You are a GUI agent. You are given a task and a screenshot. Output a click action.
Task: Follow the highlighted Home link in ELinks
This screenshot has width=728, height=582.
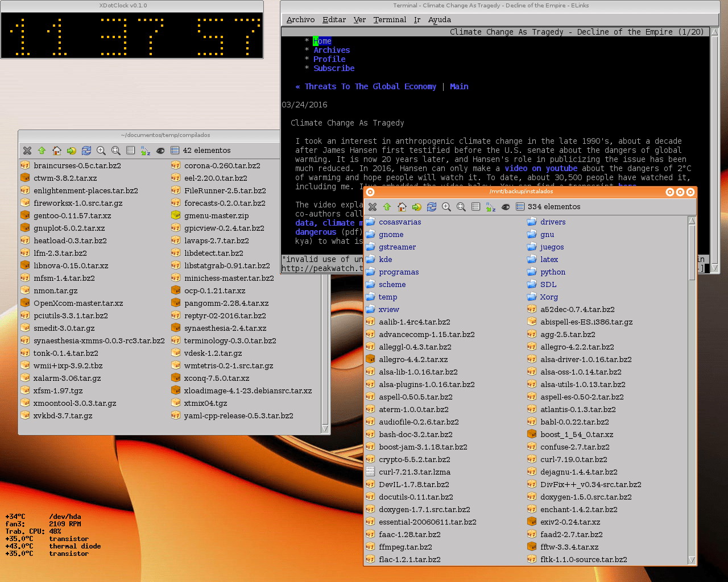tap(322, 41)
